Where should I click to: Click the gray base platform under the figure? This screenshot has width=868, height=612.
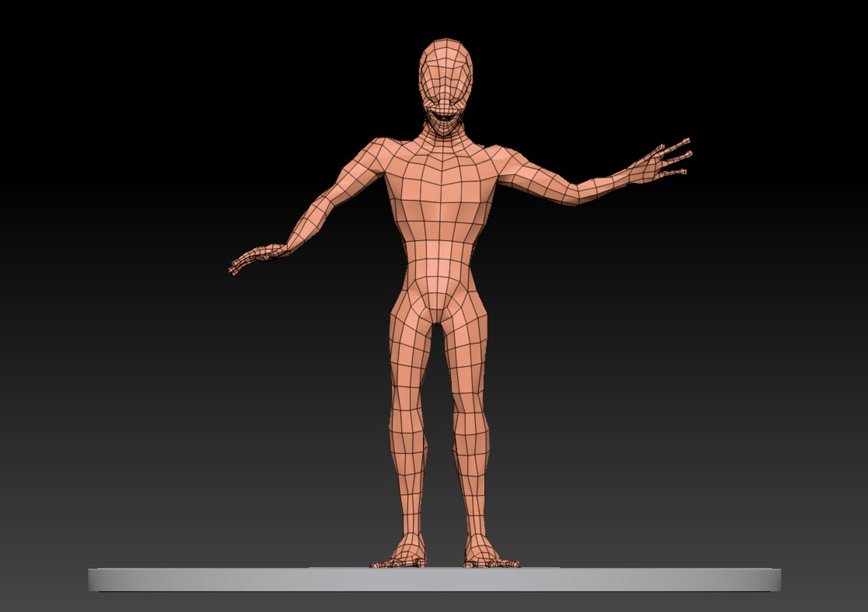[x=434, y=579]
